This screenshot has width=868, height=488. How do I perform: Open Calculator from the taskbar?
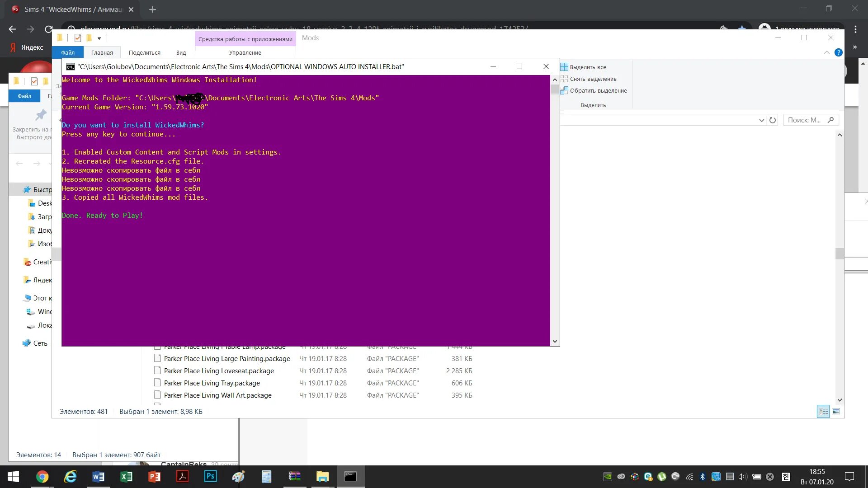coord(267,476)
